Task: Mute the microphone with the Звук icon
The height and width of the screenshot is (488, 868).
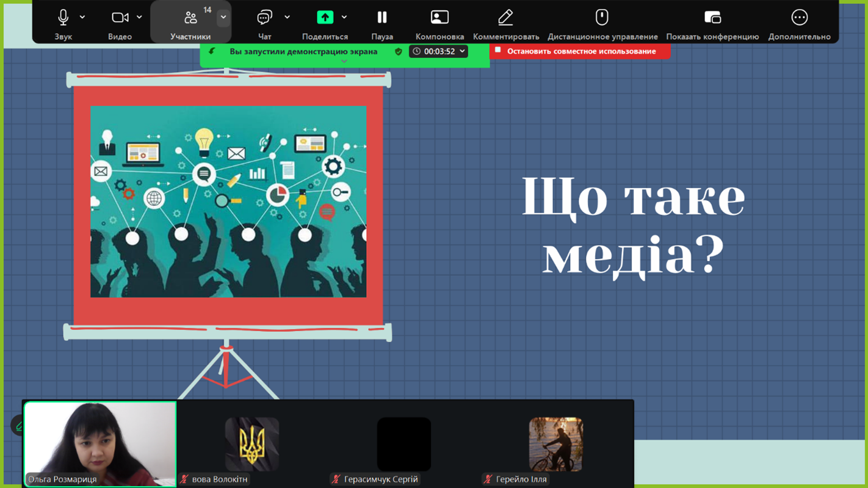Action: click(63, 18)
